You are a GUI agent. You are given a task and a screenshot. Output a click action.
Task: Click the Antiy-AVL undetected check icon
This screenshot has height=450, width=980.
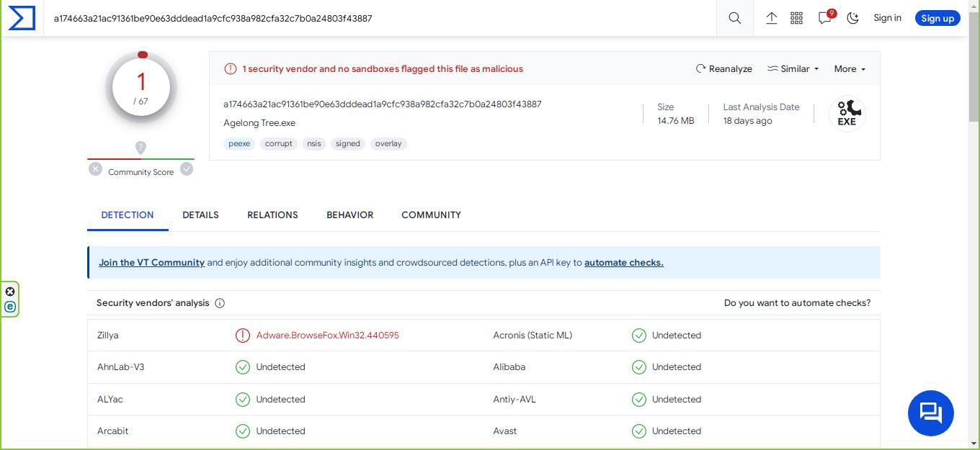click(639, 400)
